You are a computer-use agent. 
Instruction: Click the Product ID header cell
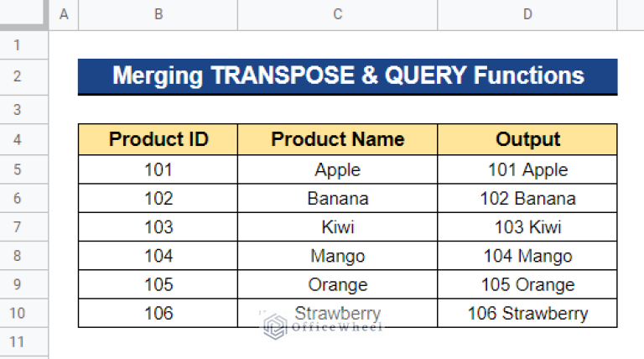pos(158,139)
